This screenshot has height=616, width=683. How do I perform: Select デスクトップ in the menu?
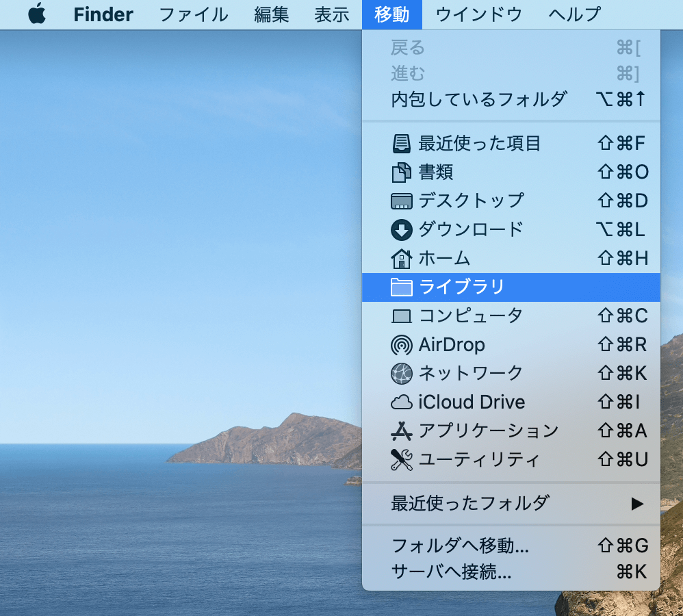click(x=511, y=201)
